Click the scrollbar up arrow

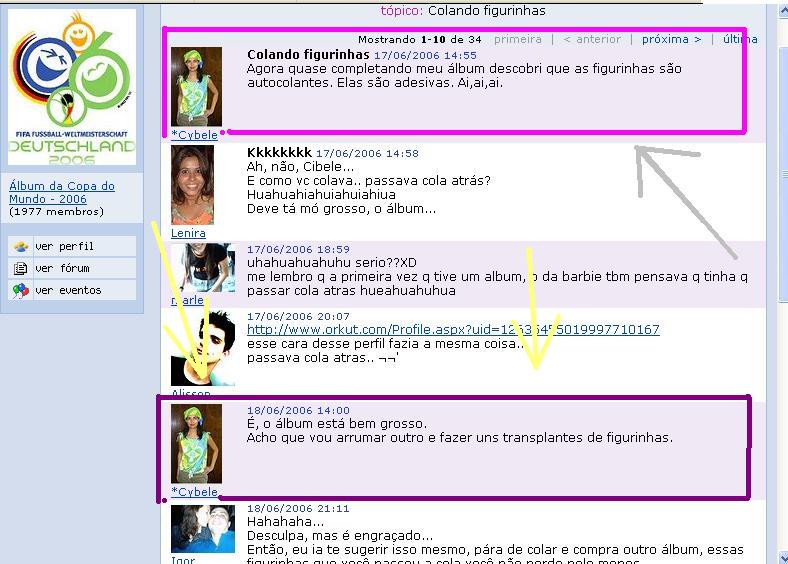(x=783, y=11)
